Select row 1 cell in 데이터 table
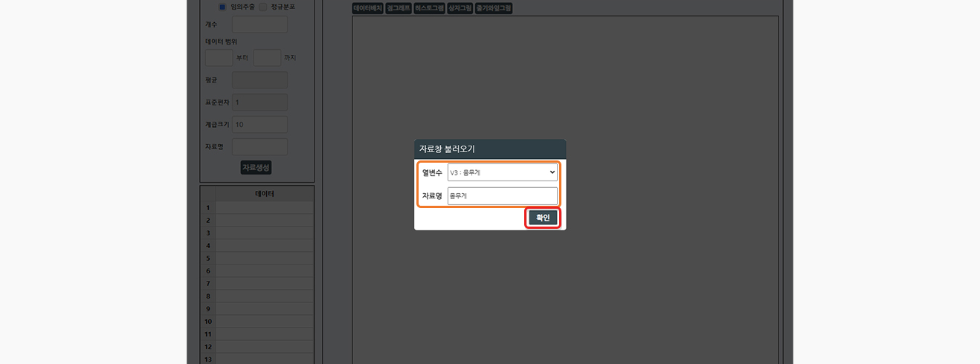This screenshot has height=364, width=980. tap(264, 208)
